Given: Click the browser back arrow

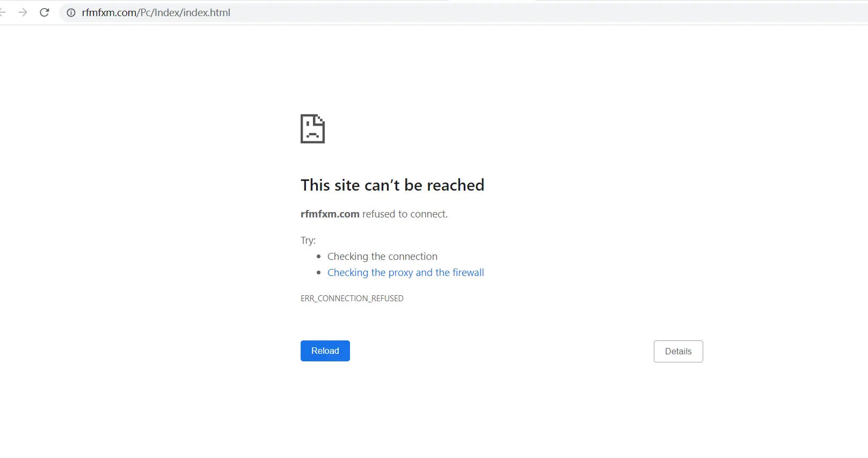Looking at the screenshot, I should [3, 12].
